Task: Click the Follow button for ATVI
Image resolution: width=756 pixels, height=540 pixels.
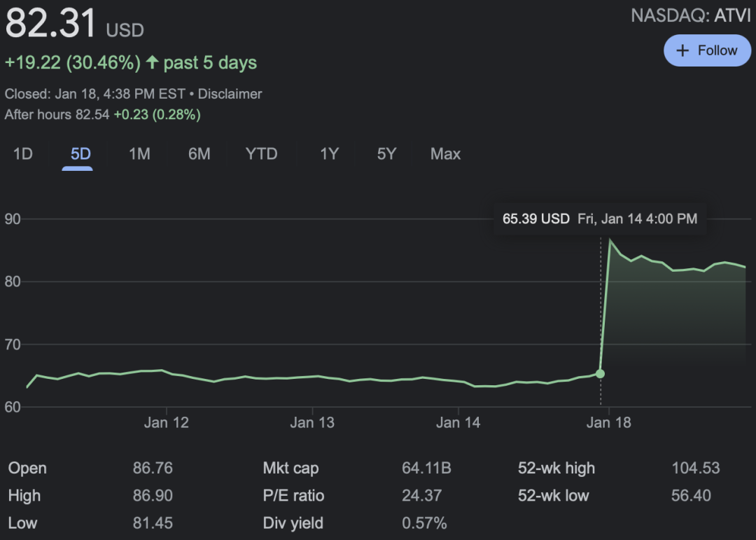Action: click(x=707, y=50)
